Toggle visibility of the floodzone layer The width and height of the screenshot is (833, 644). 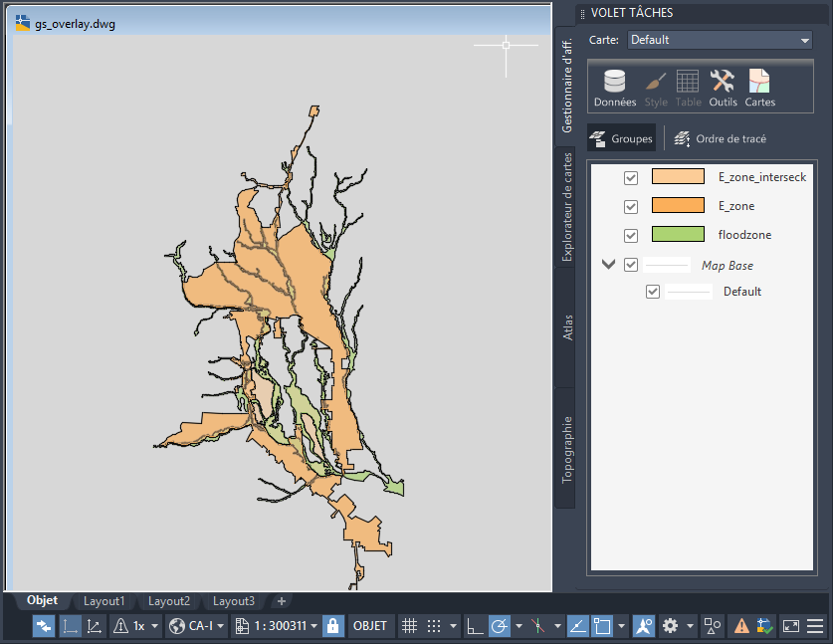630,236
